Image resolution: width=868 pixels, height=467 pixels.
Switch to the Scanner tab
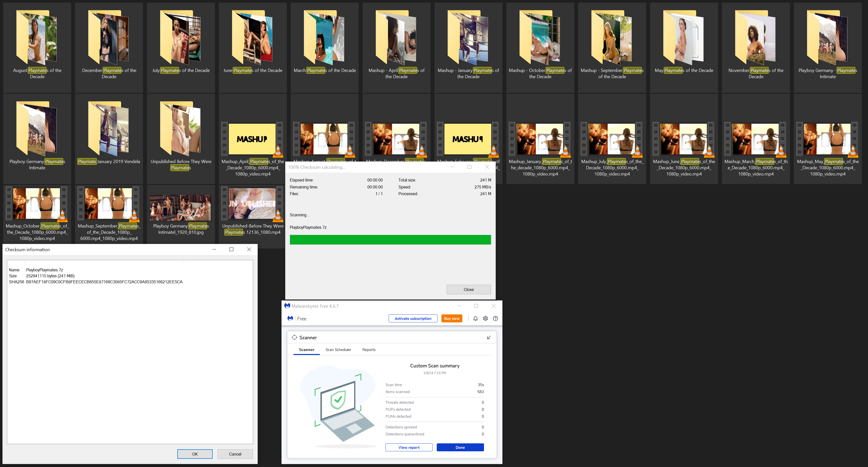coord(307,350)
